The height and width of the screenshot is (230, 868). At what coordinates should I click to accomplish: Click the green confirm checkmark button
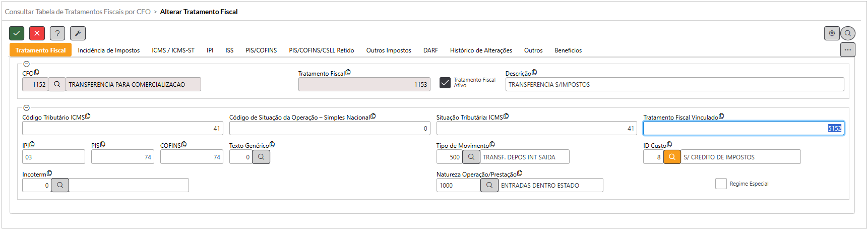[x=17, y=33]
